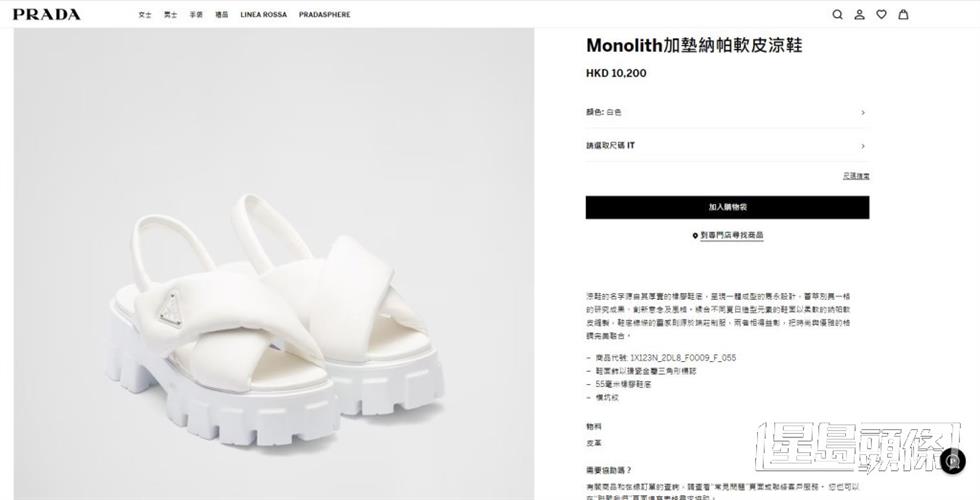This screenshot has height=500, width=980.
Task: Open the 男士 menu
Action: (171, 14)
